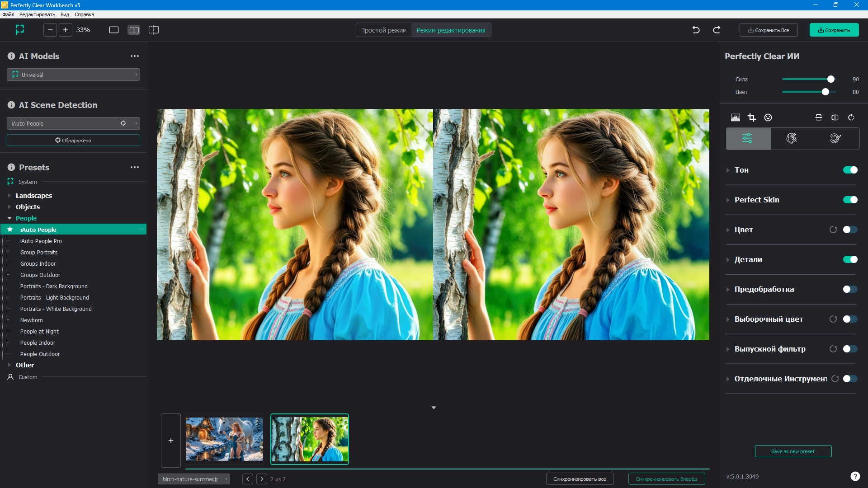This screenshot has width=868, height=488.
Task: Click the undo arrow icon
Action: tap(696, 30)
